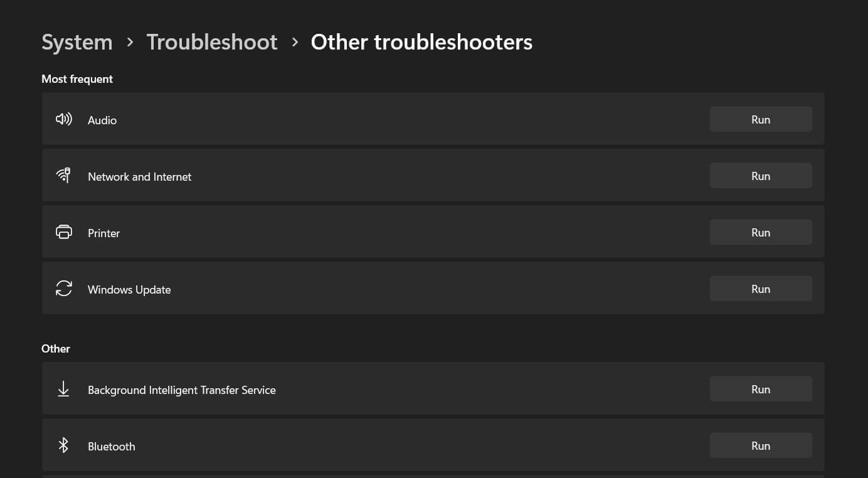The height and width of the screenshot is (478, 868).
Task: Run the Audio troubleshooter
Action: [x=760, y=119]
